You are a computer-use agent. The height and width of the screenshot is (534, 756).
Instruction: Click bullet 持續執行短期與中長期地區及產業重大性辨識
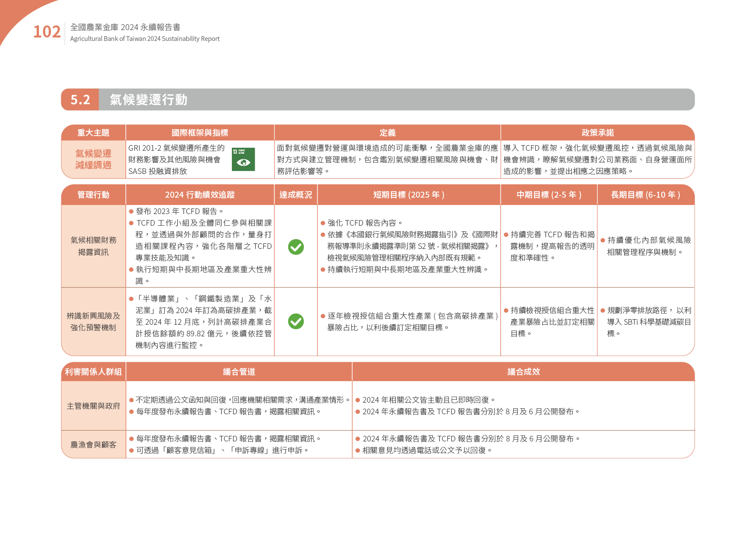point(404,269)
